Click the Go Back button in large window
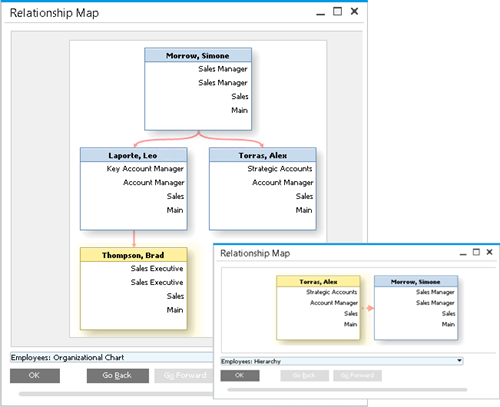This screenshot has height=407, width=500. [x=118, y=376]
